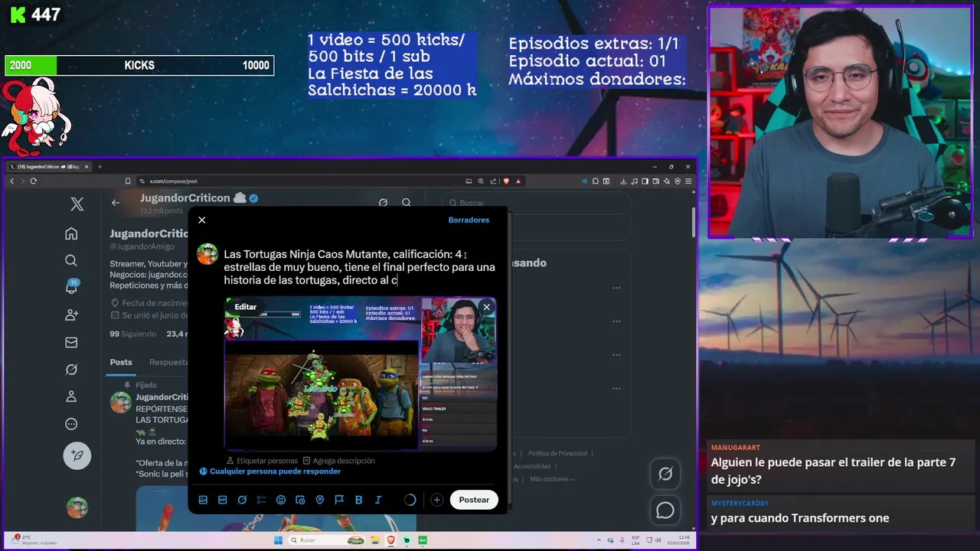The height and width of the screenshot is (551, 980).
Task: Publish with the Postear button
Action: (474, 500)
